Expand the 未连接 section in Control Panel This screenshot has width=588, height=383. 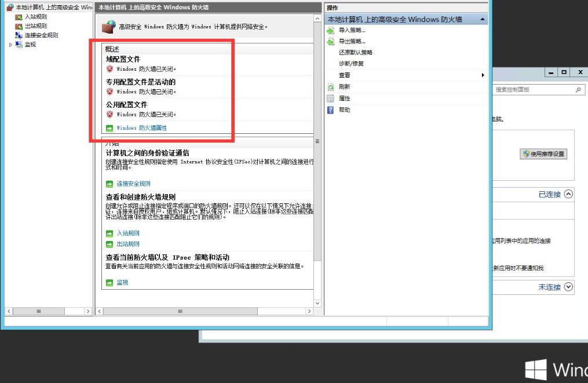click(x=568, y=287)
